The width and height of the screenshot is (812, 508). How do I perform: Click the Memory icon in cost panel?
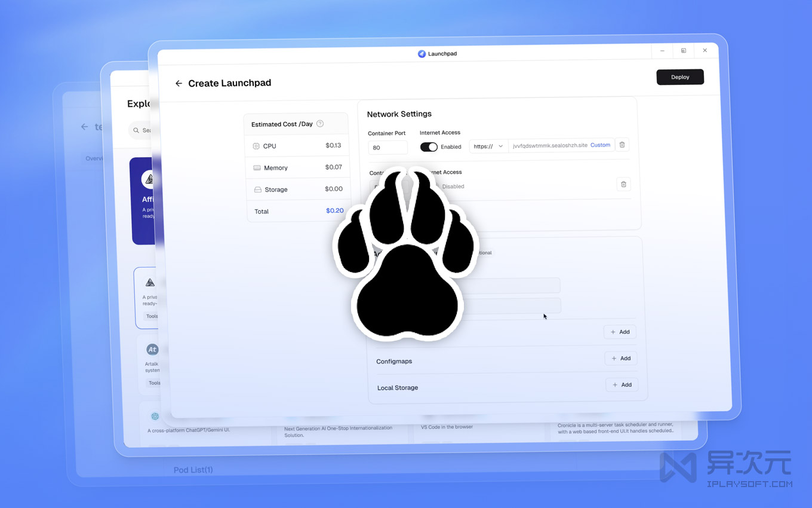point(257,168)
